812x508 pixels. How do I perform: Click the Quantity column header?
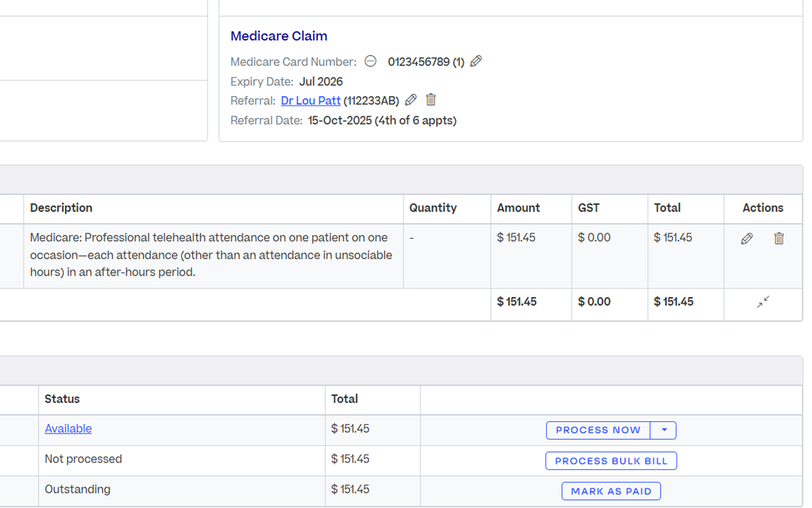click(433, 208)
